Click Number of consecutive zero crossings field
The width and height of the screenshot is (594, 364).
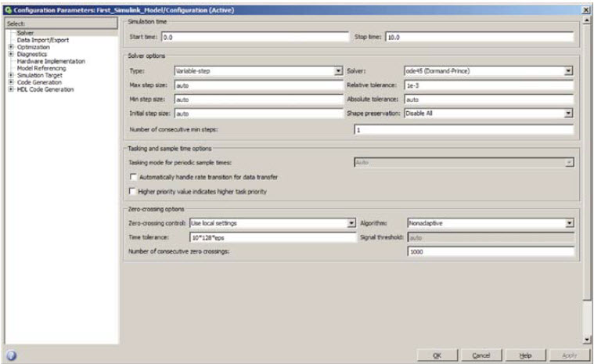491,251
